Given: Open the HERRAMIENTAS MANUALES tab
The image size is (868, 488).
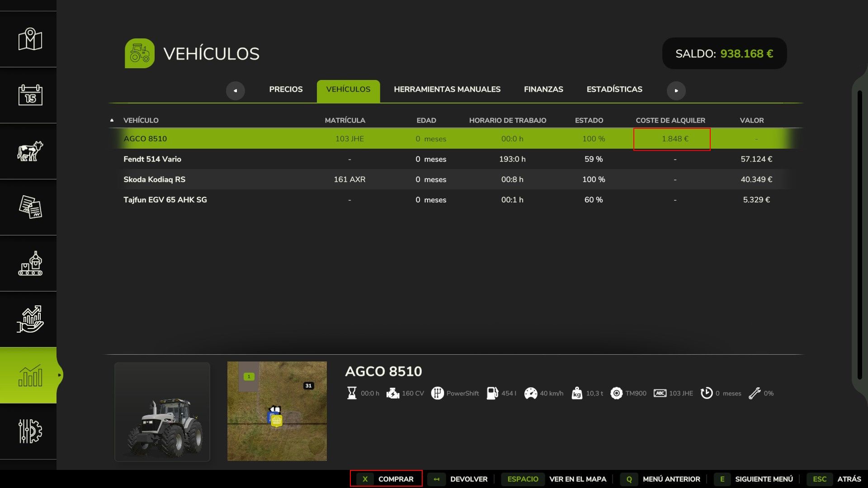Looking at the screenshot, I should 447,89.
